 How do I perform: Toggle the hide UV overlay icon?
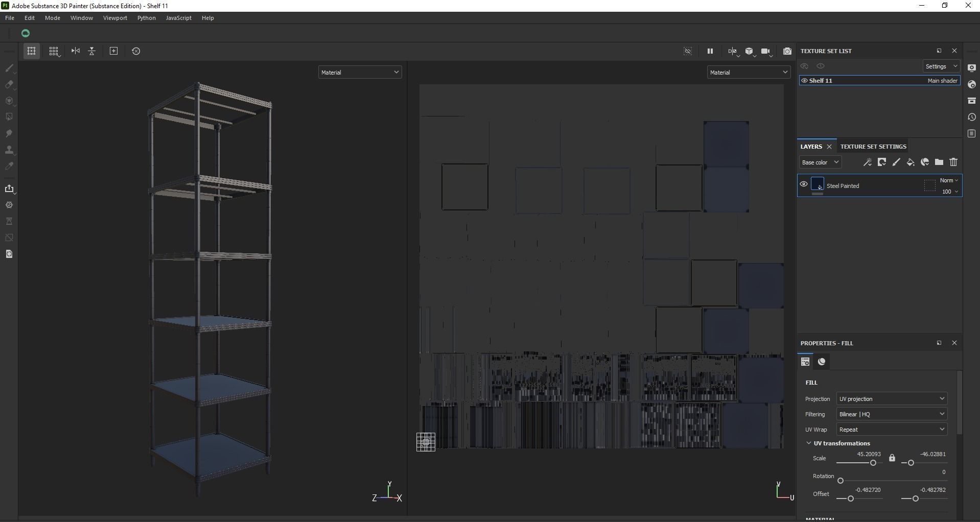[688, 51]
